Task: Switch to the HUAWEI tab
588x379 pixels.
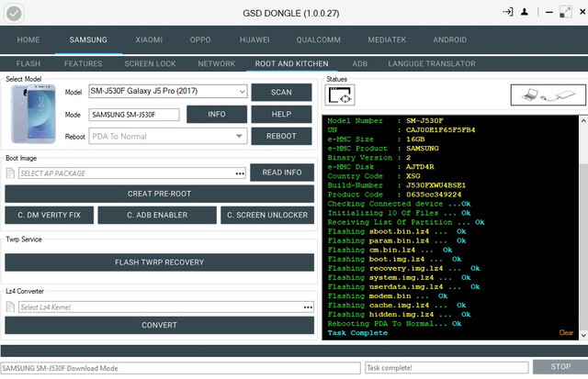Action: click(x=254, y=39)
